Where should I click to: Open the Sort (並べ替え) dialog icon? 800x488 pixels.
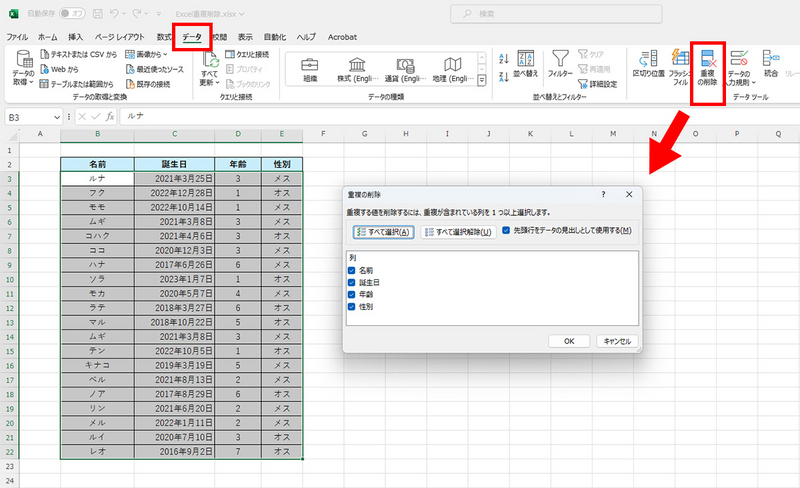point(526,63)
